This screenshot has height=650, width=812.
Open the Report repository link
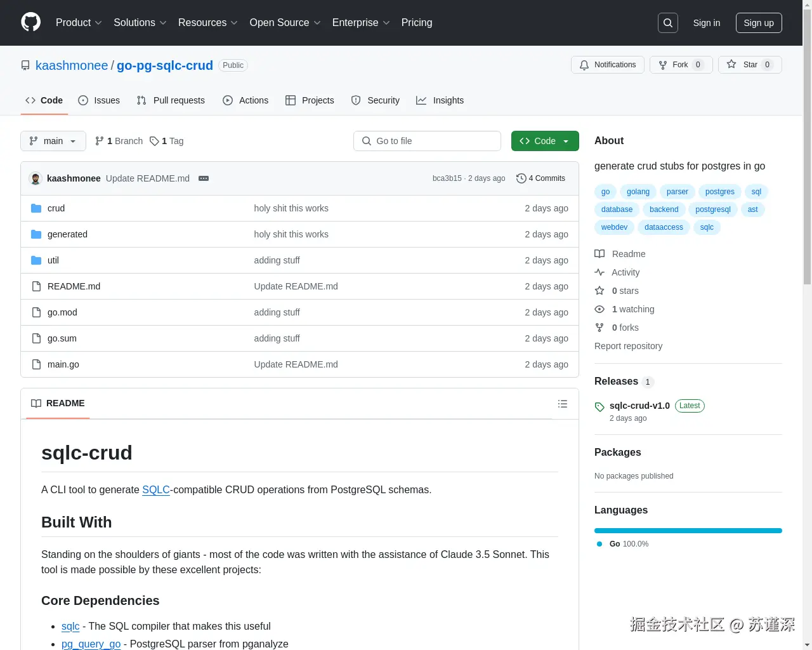coord(628,346)
